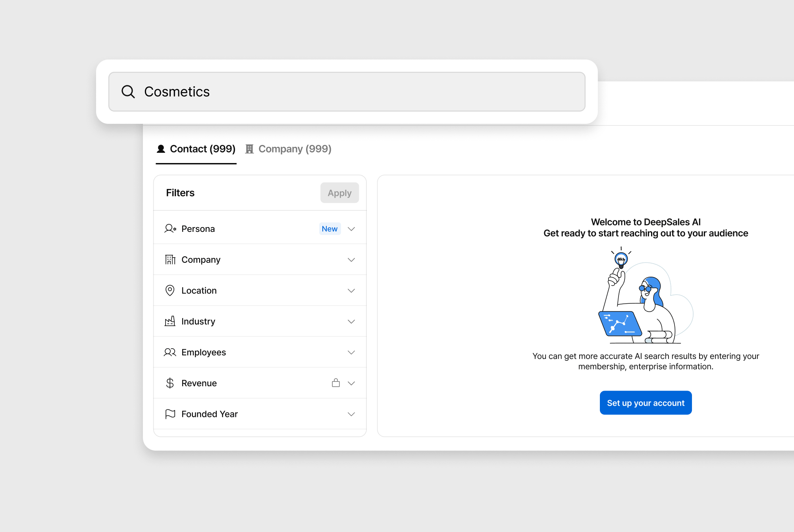Switch to the Company (999) tab
Image resolution: width=794 pixels, height=532 pixels.
tap(289, 149)
